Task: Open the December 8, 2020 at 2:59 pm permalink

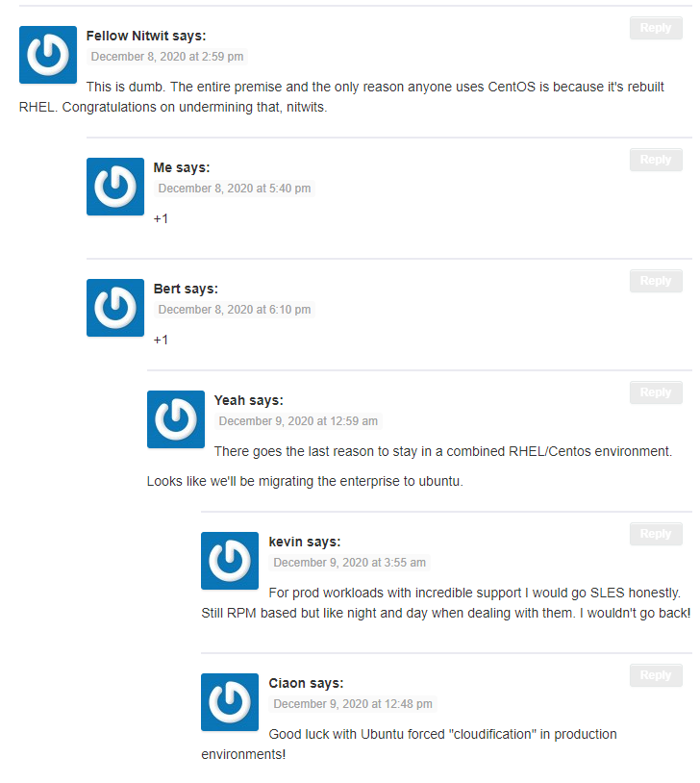Action: click(x=167, y=57)
